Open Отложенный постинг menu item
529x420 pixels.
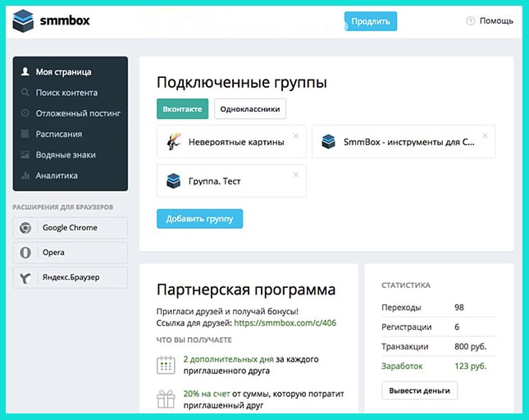pyautogui.click(x=78, y=113)
